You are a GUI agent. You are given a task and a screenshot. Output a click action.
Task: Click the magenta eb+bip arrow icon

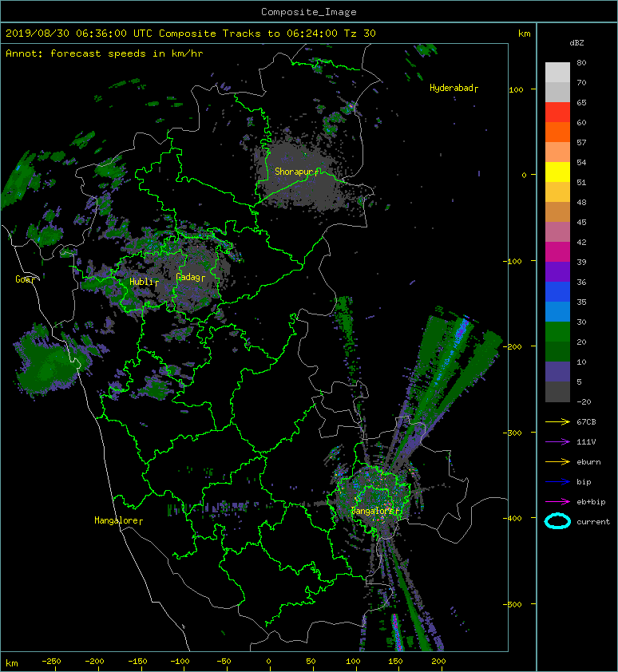(x=557, y=501)
